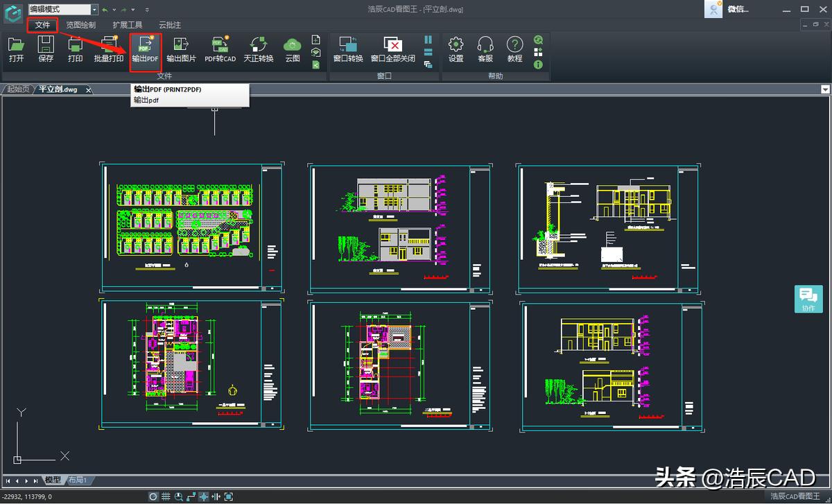Switch to the 布局1 layout tab
The image size is (832, 504).
coord(76,479)
